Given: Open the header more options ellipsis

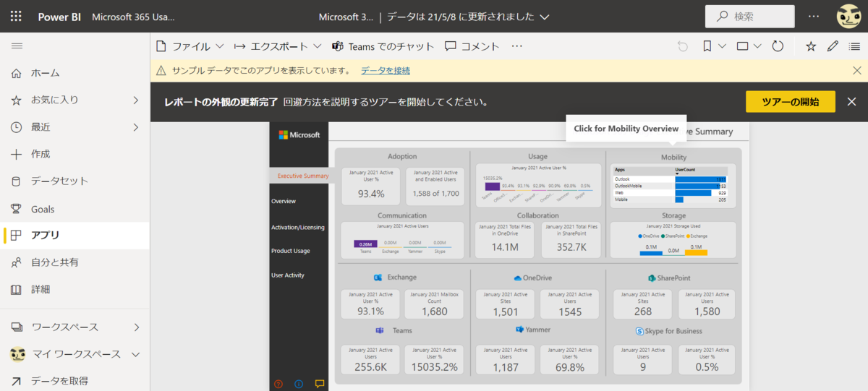Looking at the screenshot, I should pyautogui.click(x=814, y=16).
